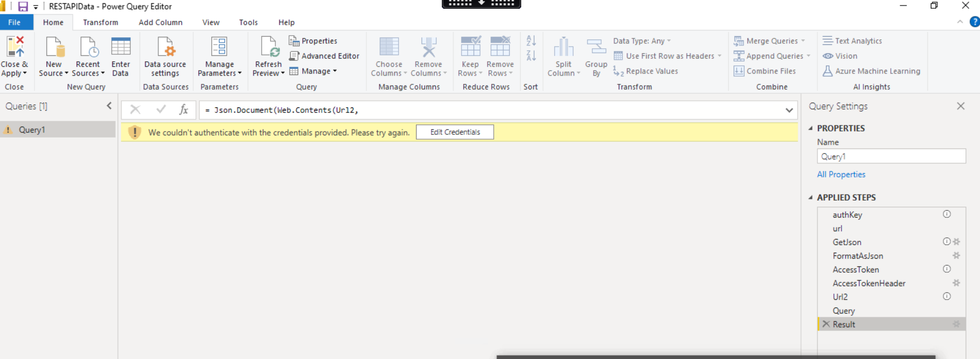Click the Close & Apply icon
The height and width of the screenshot is (359, 980).
tap(15, 47)
